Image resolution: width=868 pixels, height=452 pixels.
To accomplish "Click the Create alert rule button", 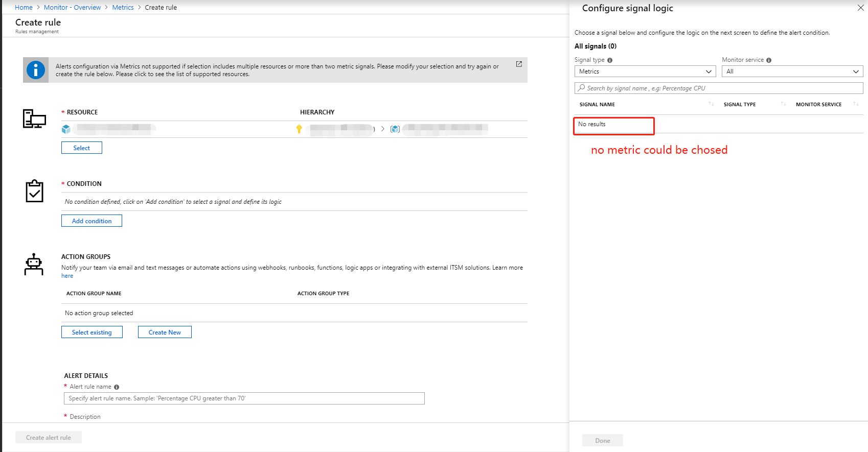I will (49, 438).
